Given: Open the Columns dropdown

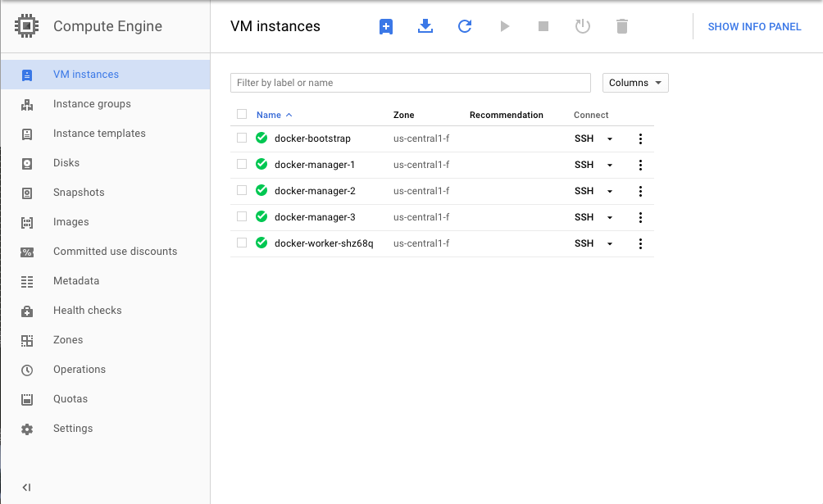Looking at the screenshot, I should coord(635,83).
